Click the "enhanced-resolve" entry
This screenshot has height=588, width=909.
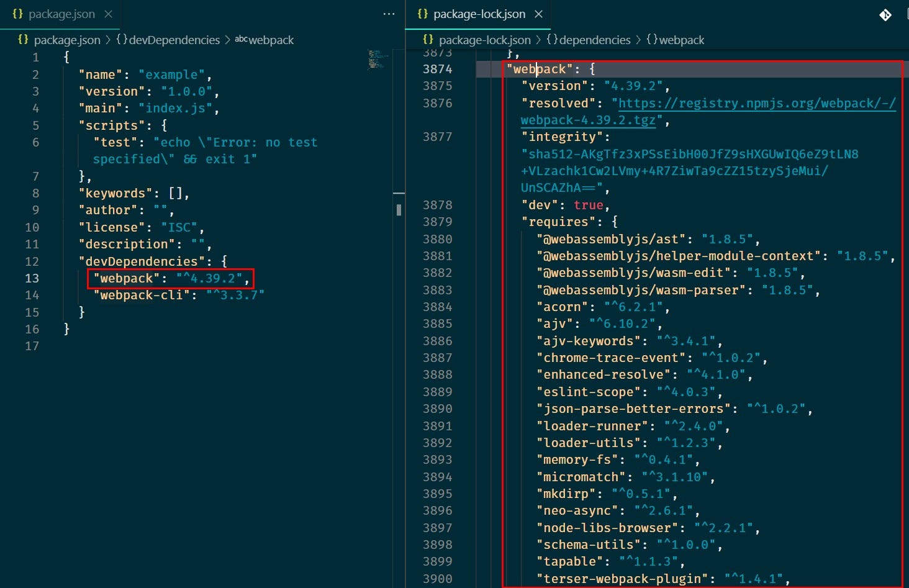[x=644, y=374]
